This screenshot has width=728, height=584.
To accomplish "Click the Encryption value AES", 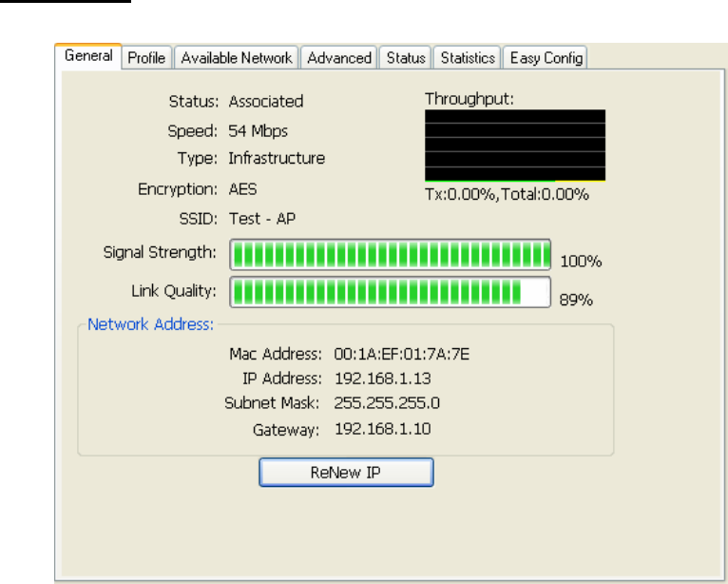I will [242, 189].
